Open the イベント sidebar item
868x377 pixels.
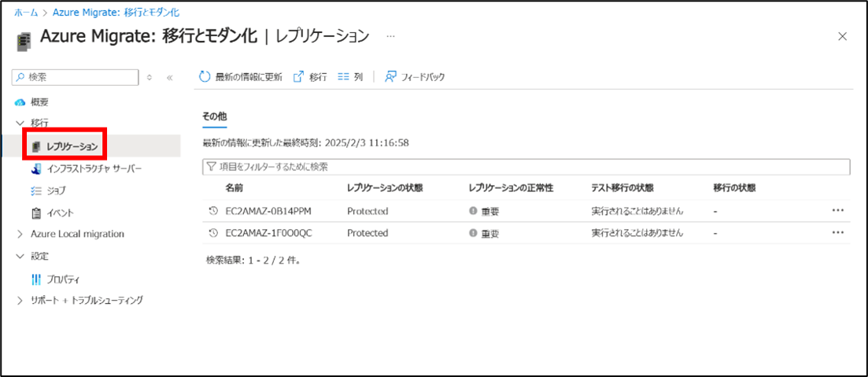pyautogui.click(x=53, y=213)
